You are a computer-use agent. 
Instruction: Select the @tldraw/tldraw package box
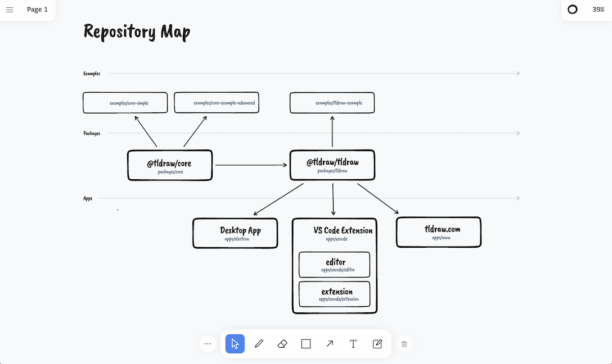332,165
